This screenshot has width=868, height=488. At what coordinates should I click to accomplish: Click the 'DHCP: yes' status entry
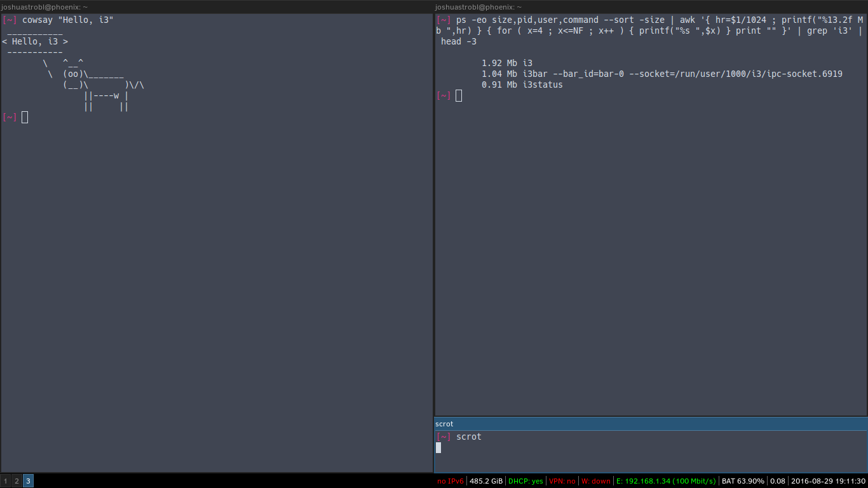pyautogui.click(x=526, y=481)
